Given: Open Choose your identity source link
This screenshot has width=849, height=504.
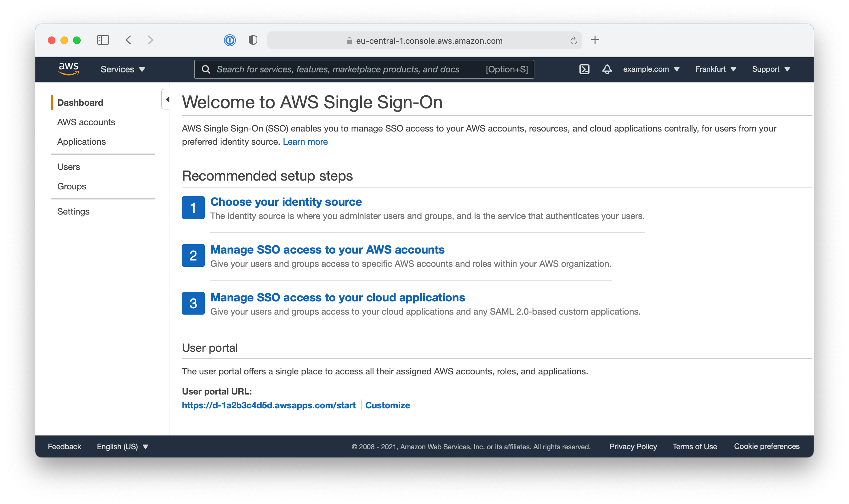Looking at the screenshot, I should click(286, 202).
